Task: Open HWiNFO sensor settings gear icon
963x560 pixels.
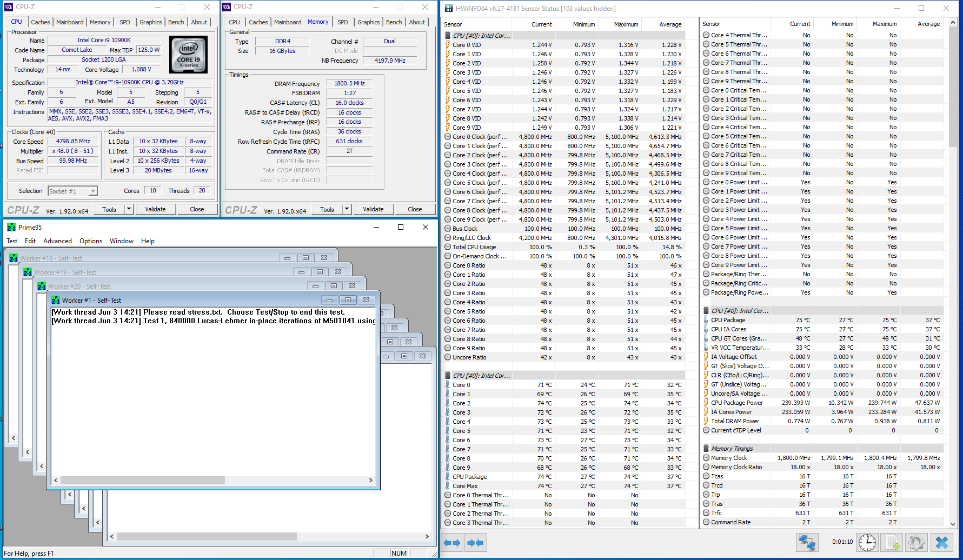Action: click(916, 542)
